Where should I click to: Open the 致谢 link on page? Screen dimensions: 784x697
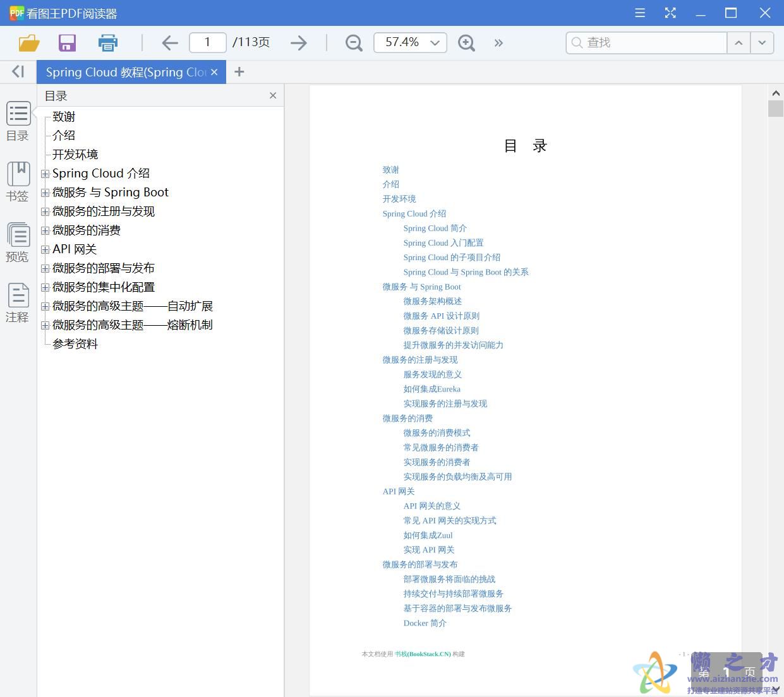[390, 170]
